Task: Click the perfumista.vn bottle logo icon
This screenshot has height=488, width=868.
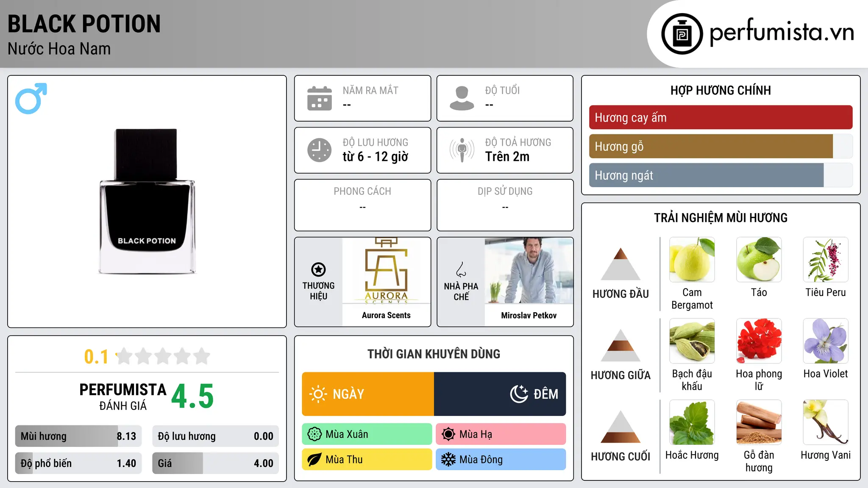Action: (x=682, y=34)
